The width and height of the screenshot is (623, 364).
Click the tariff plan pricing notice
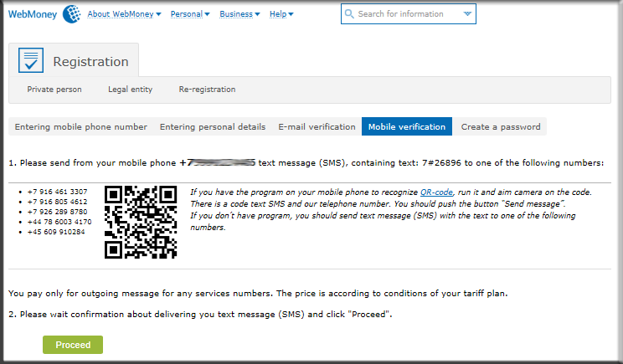coord(258,294)
